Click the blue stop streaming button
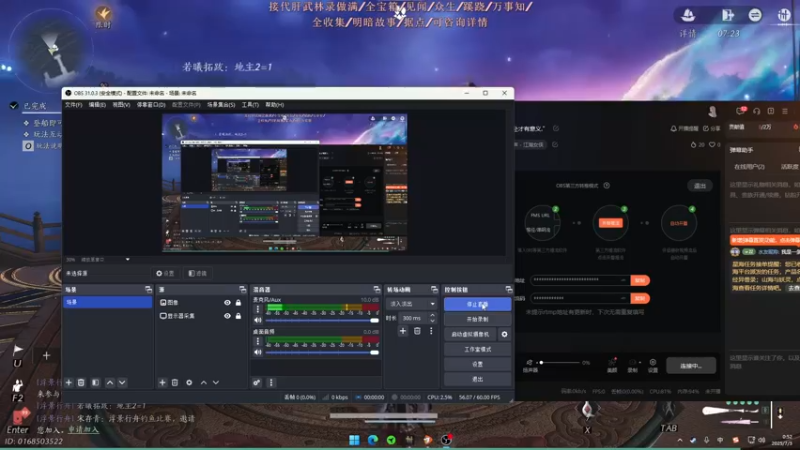Image resolution: width=800 pixels, height=450 pixels. point(478,304)
